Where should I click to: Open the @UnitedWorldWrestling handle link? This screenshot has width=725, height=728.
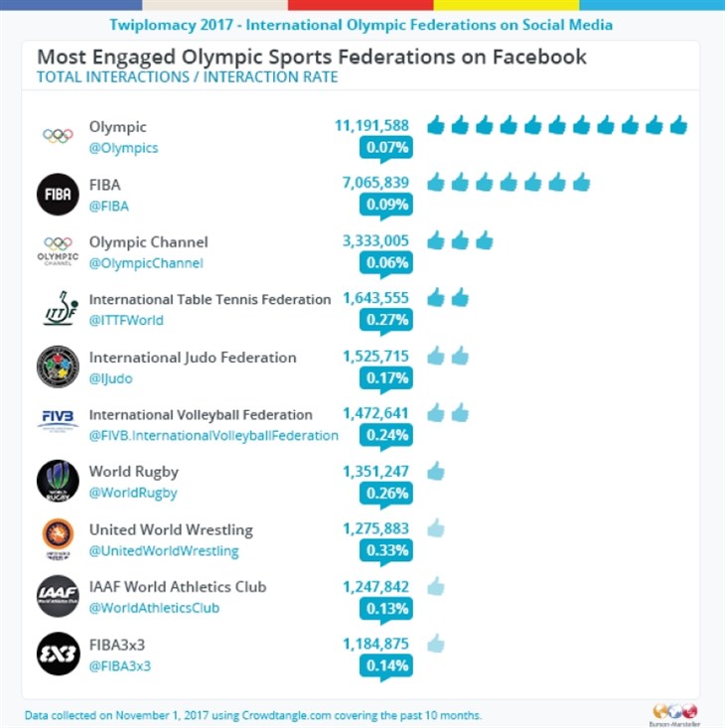click(164, 551)
